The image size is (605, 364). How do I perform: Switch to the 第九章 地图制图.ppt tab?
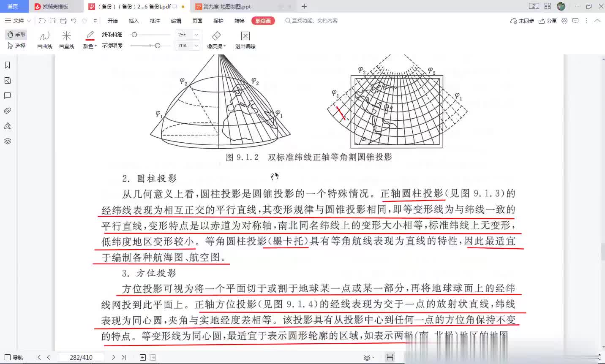point(227,7)
